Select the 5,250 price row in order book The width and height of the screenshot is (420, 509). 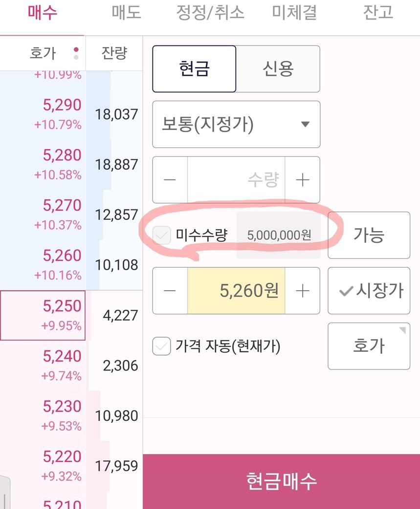43,315
